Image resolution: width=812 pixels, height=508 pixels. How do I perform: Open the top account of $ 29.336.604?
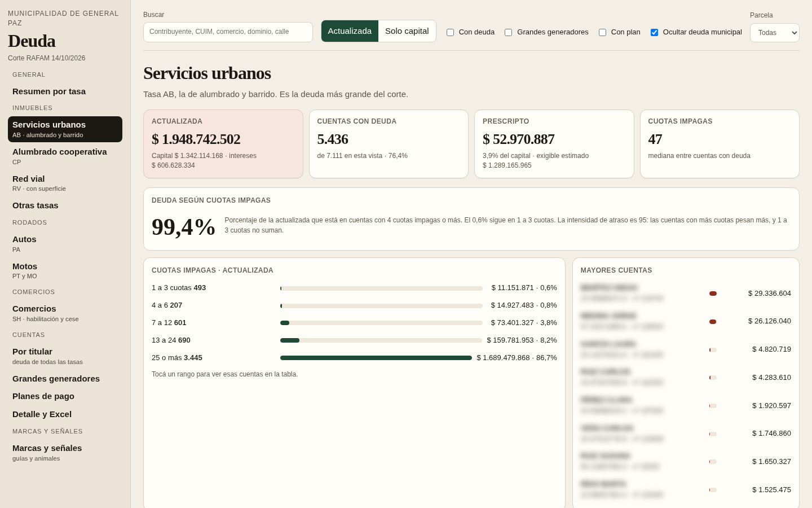pyautogui.click(x=686, y=294)
